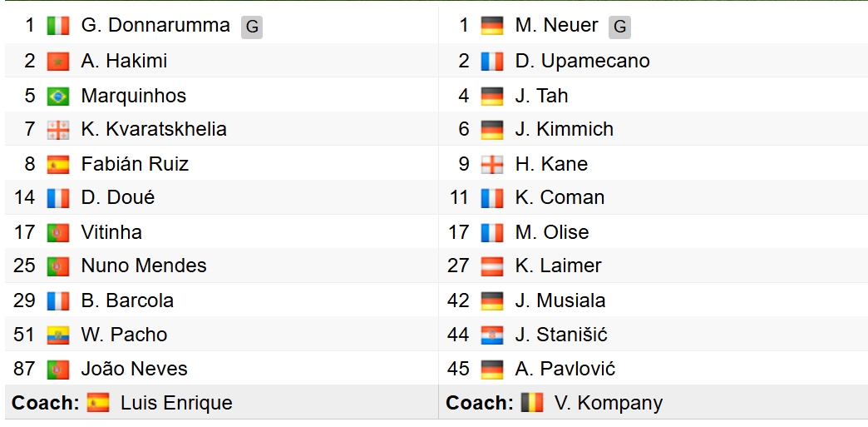Image resolution: width=868 pixels, height=427 pixels.
Task: Select player name Vitinha
Action: pyautogui.click(x=111, y=232)
